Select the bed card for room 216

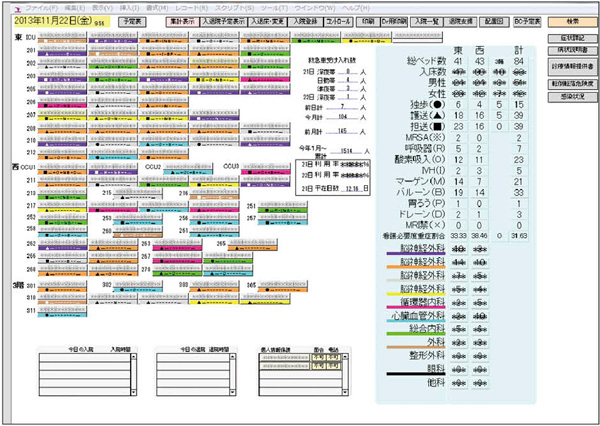(x=214, y=194)
